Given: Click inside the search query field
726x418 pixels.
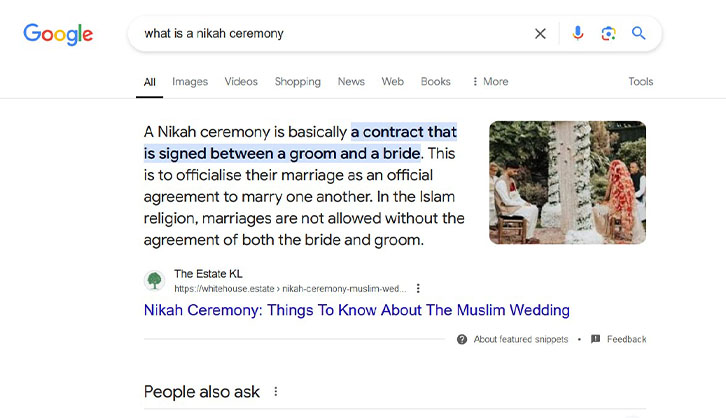Looking at the screenshot, I should pyautogui.click(x=330, y=33).
